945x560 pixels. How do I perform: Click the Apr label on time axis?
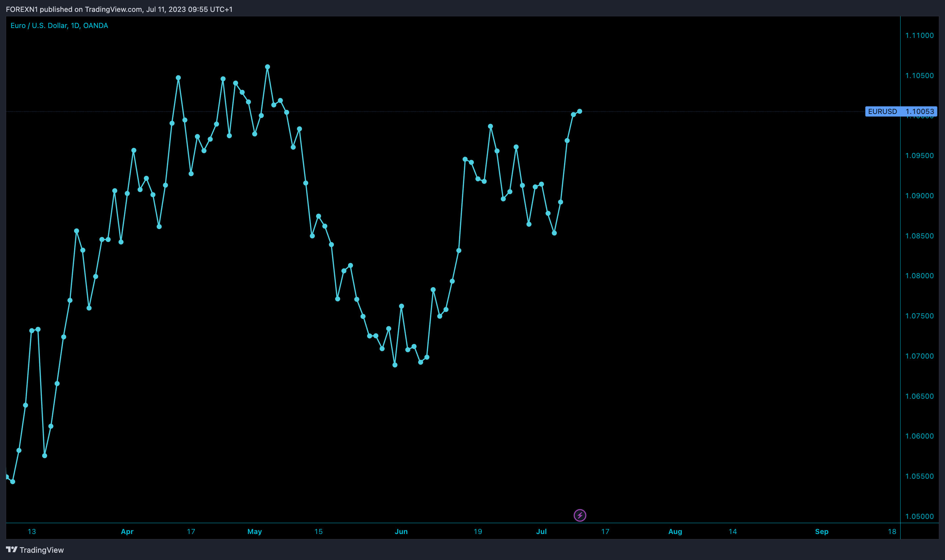[x=127, y=531]
